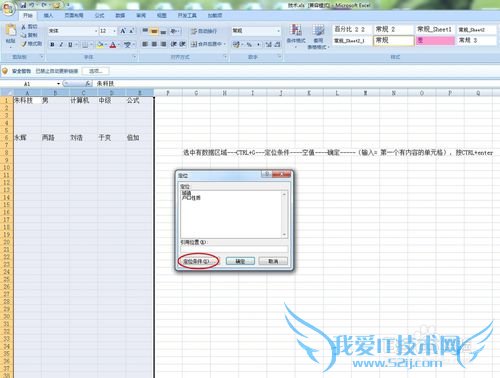Click the 选项... button in the security warning bar

point(96,71)
